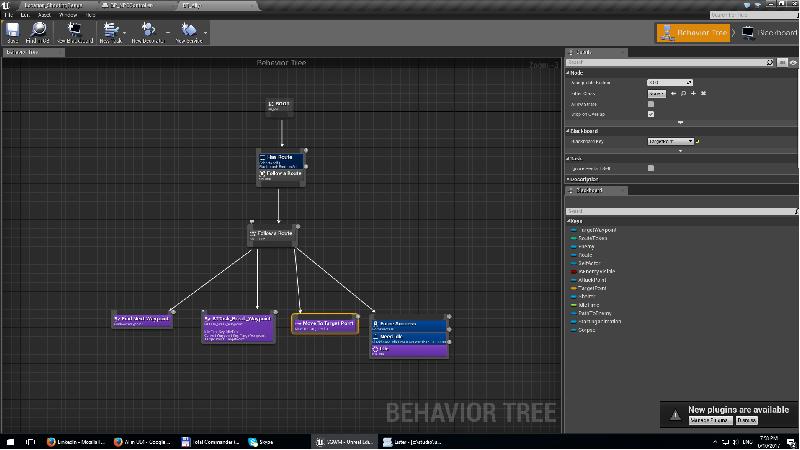This screenshot has height=450, width=800.
Task: Click the New Service toolbar icon
Action: [x=187, y=32]
